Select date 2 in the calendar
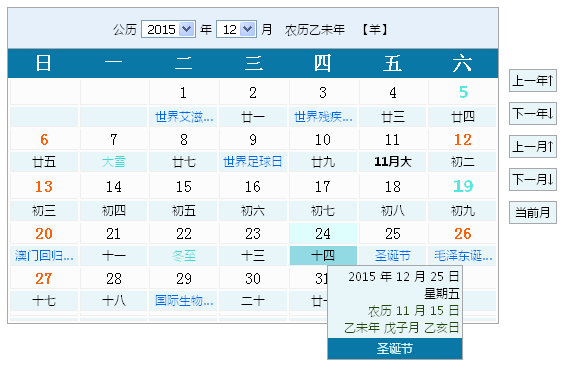 253,93
